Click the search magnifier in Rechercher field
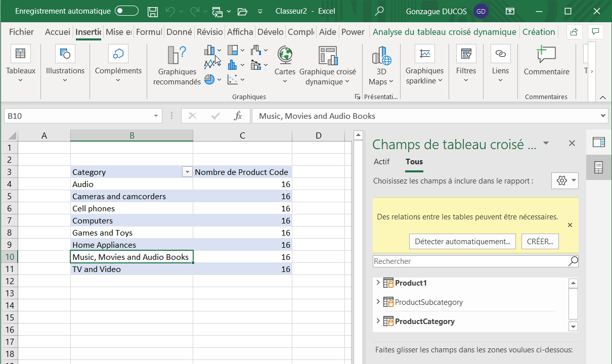Viewport: 612px width, 364px height. (x=573, y=261)
